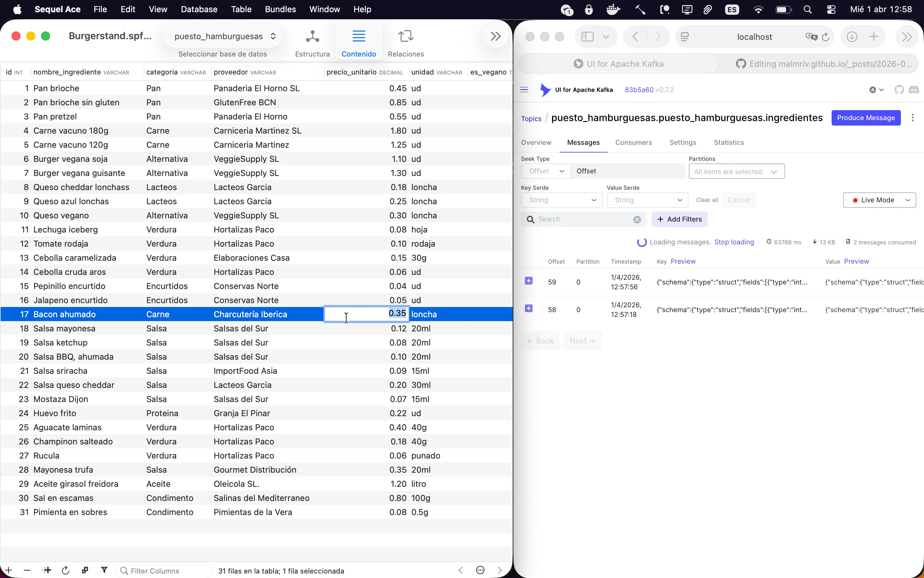Go to next page of rows
The image size is (924, 578).
tap(500, 570)
